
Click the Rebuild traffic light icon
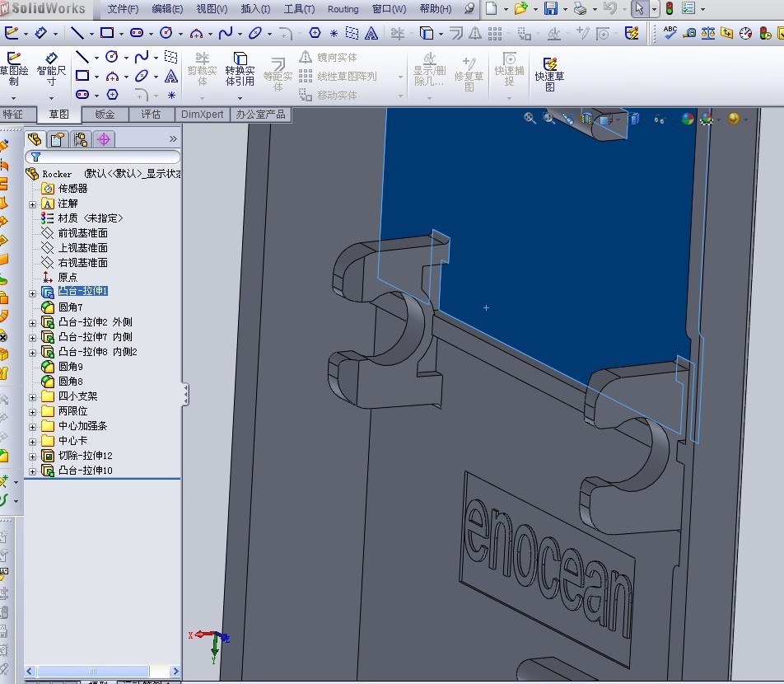click(x=669, y=9)
